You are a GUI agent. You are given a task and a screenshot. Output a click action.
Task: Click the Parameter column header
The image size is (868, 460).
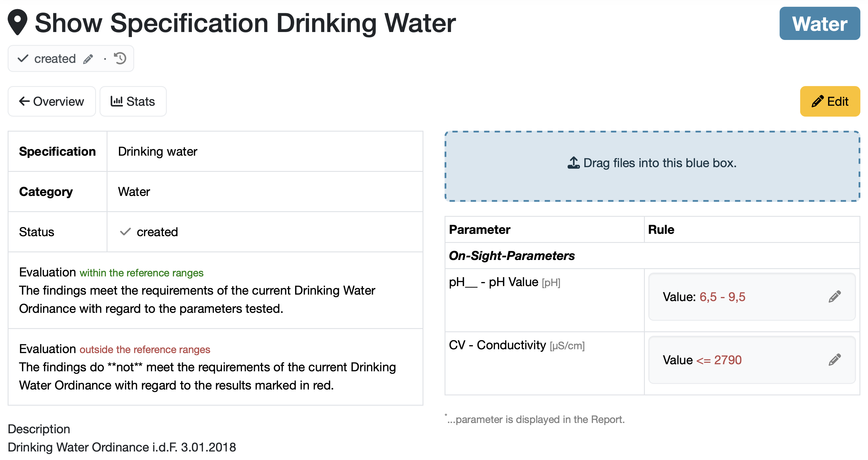tap(480, 229)
